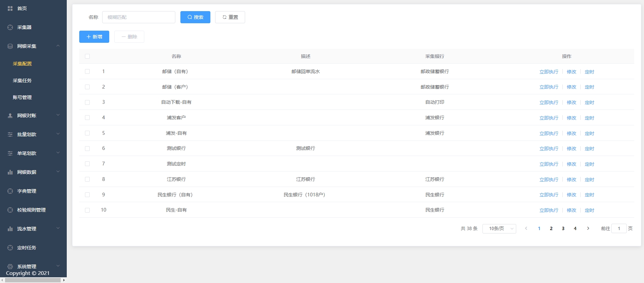The width and height of the screenshot is (644, 283).
Task: Check the 民生-自有 row checkbox
Action: pos(87,210)
